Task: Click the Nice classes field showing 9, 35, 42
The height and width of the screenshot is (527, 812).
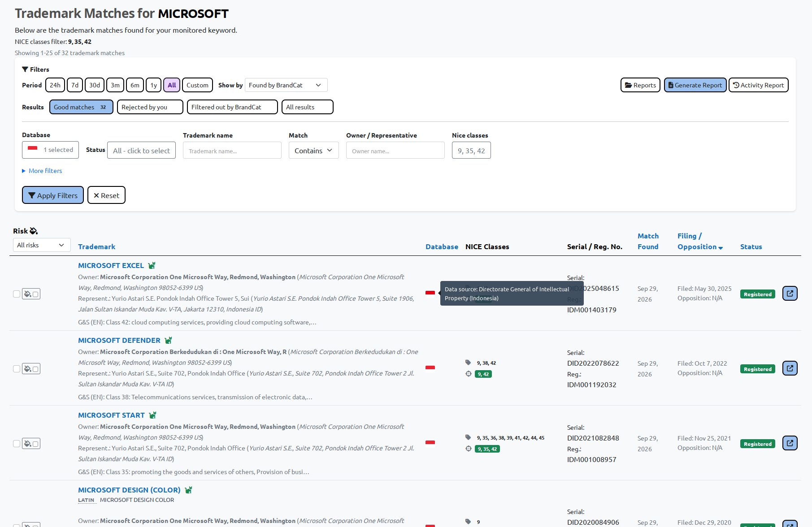Action: point(471,151)
